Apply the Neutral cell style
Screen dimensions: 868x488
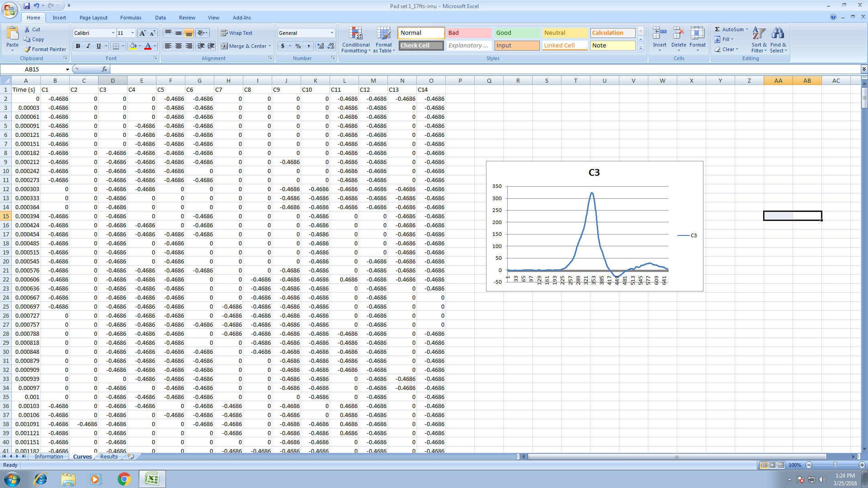[x=565, y=33]
